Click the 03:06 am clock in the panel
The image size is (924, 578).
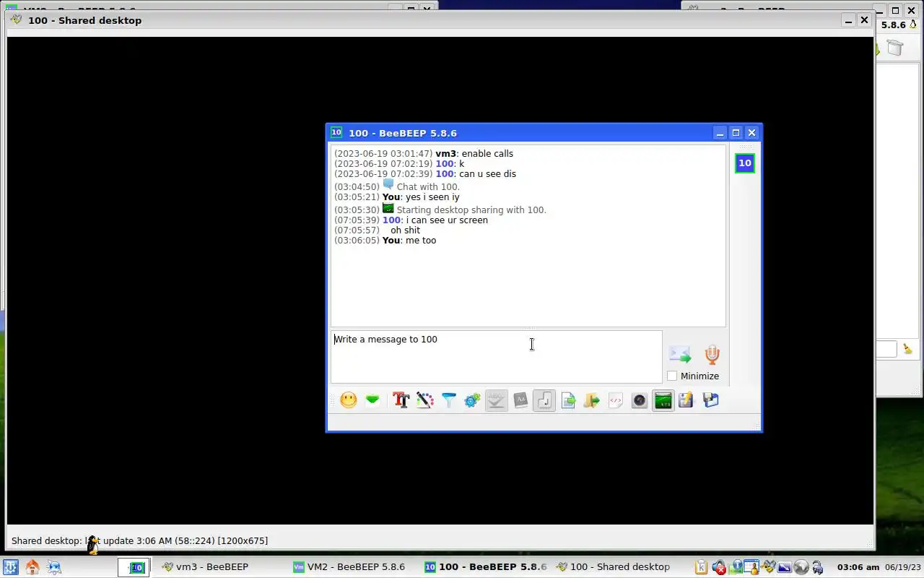858,567
